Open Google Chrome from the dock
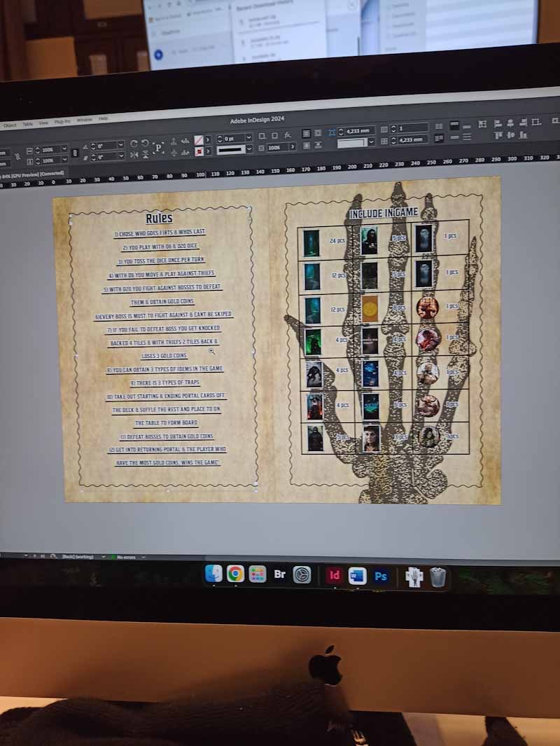The width and height of the screenshot is (560, 746). coord(235,574)
